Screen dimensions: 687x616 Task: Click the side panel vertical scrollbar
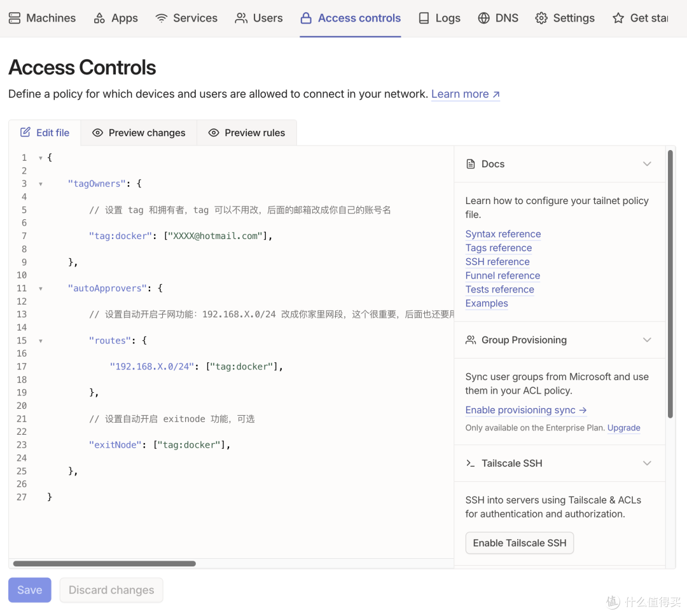point(670,284)
